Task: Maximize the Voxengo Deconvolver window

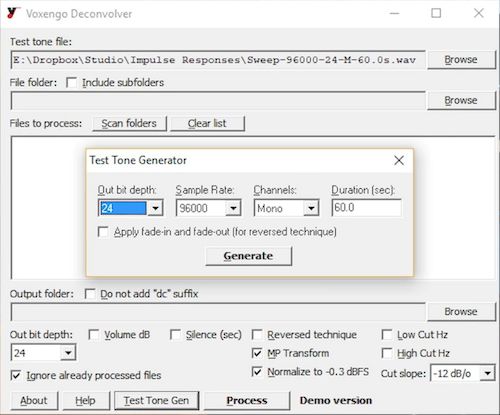Action: [x=436, y=13]
